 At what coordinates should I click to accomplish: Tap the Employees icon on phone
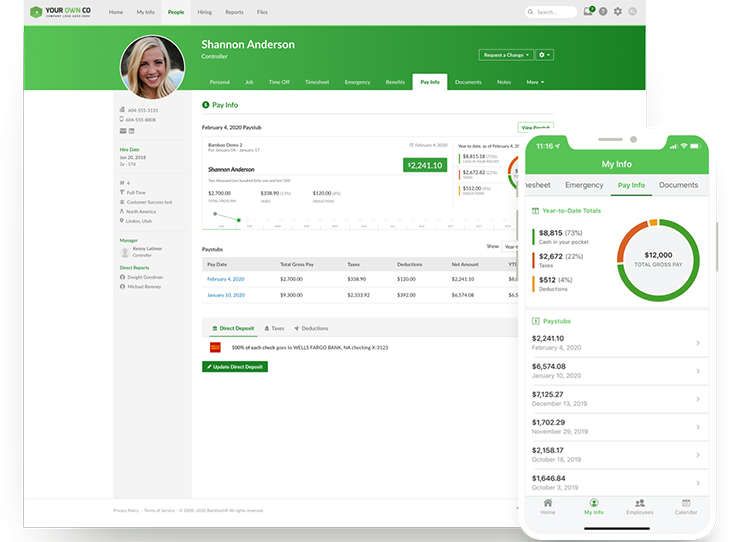[x=640, y=503]
